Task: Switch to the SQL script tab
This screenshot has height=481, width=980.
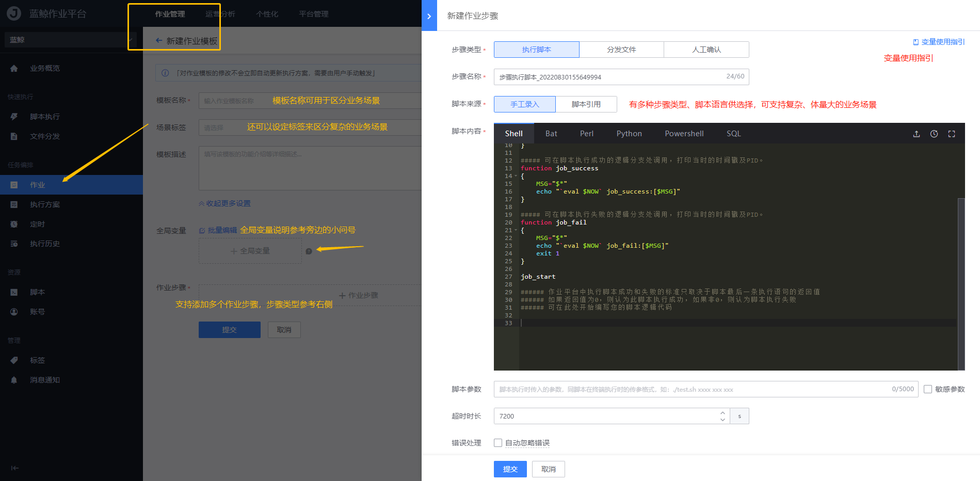Action: pyautogui.click(x=733, y=134)
